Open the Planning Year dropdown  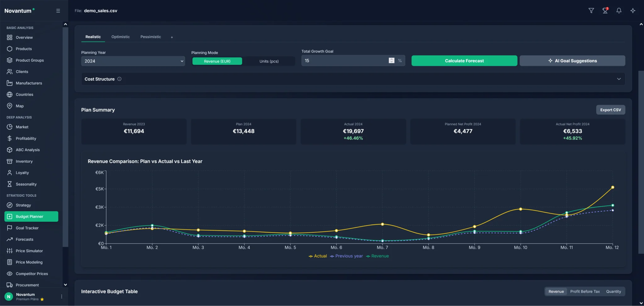tap(133, 61)
